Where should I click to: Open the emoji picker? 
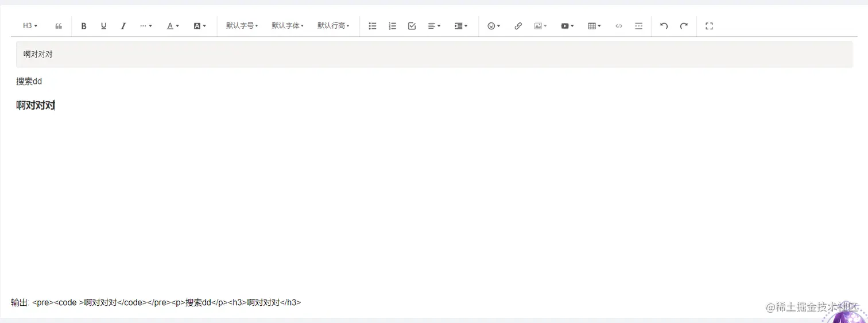click(494, 26)
